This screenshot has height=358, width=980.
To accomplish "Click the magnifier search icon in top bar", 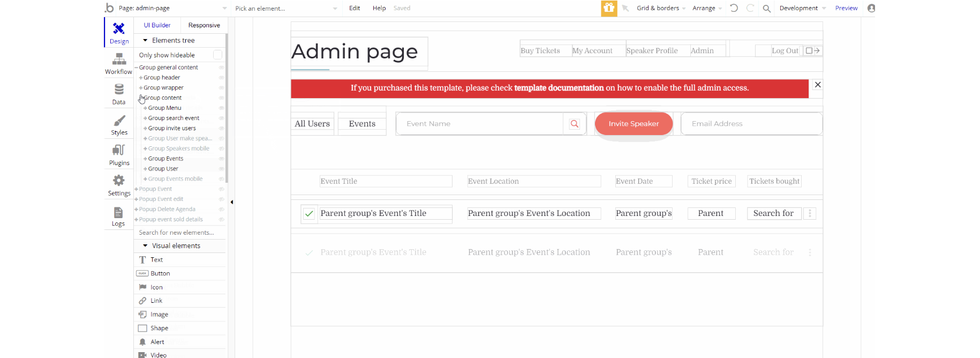I will click(767, 9).
